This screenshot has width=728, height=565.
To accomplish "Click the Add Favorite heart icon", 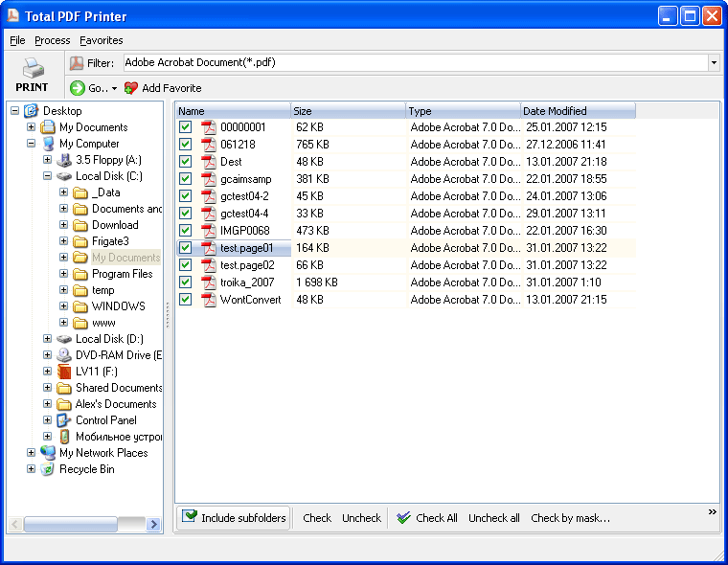I will click(131, 88).
